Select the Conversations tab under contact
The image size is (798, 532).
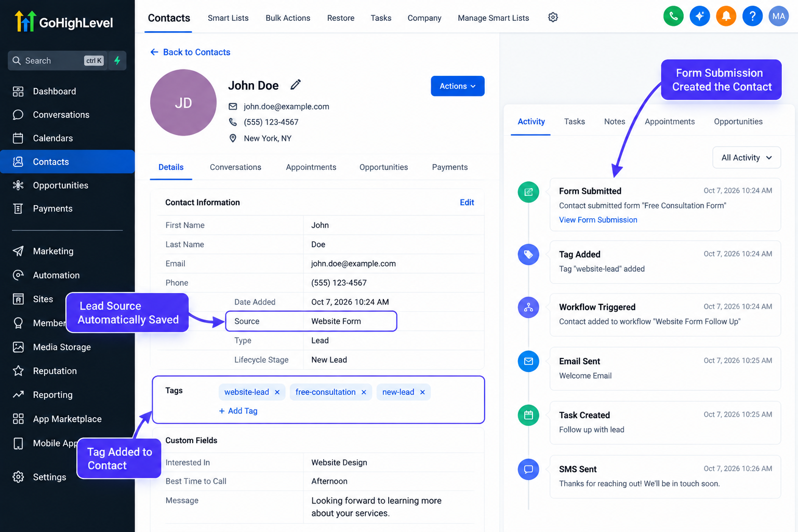tap(235, 167)
